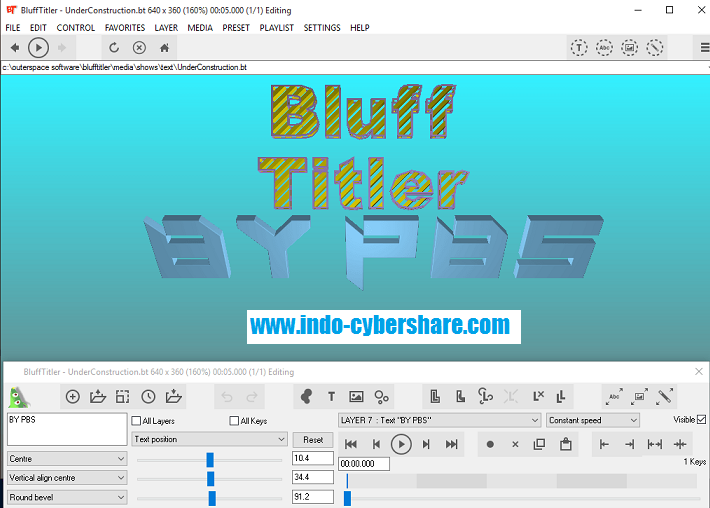Open the Round bevel dropdown

[67, 497]
